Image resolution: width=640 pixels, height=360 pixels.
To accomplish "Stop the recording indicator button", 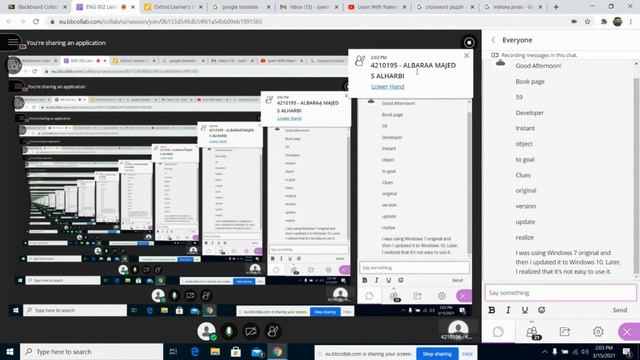I will pyautogui.click(x=469, y=42).
